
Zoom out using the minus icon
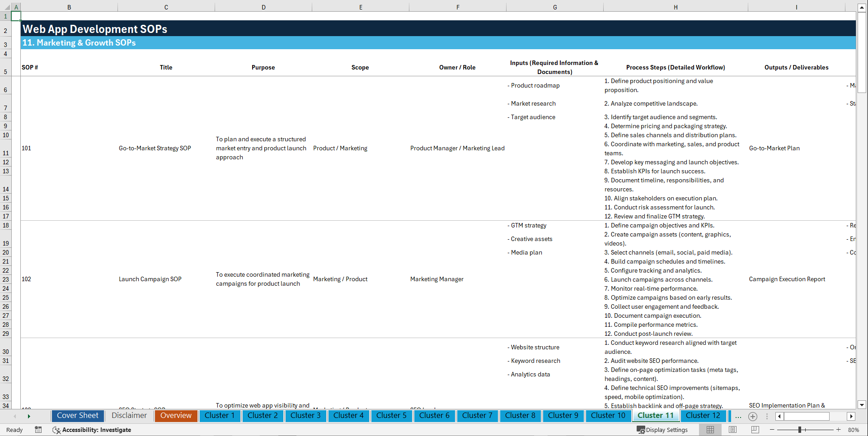772,430
